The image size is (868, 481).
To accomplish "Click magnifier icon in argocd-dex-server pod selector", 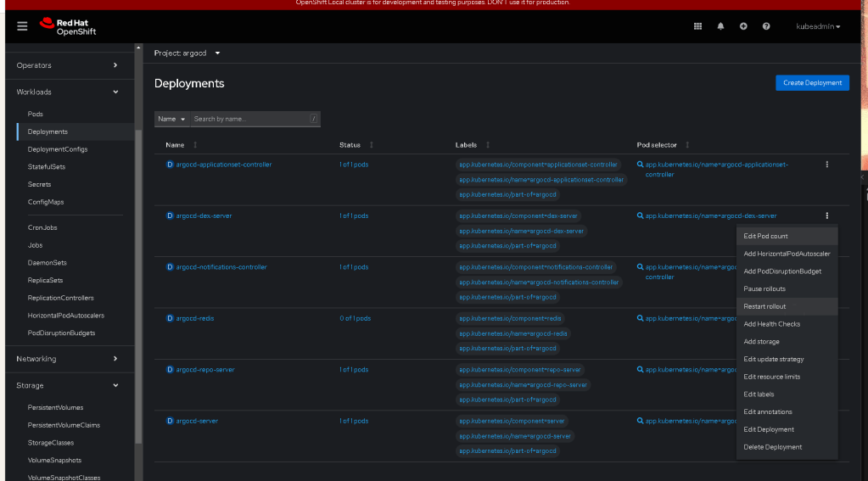I will coord(640,215).
